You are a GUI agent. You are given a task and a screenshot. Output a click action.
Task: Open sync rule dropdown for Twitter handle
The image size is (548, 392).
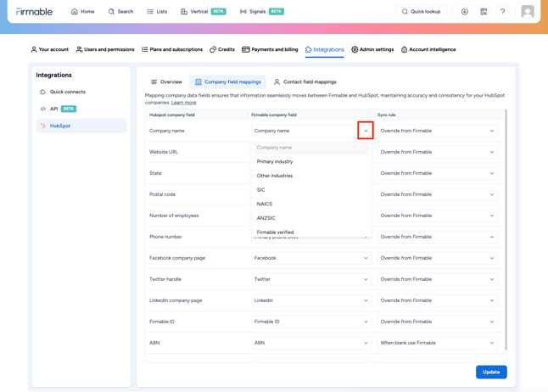click(x=438, y=279)
